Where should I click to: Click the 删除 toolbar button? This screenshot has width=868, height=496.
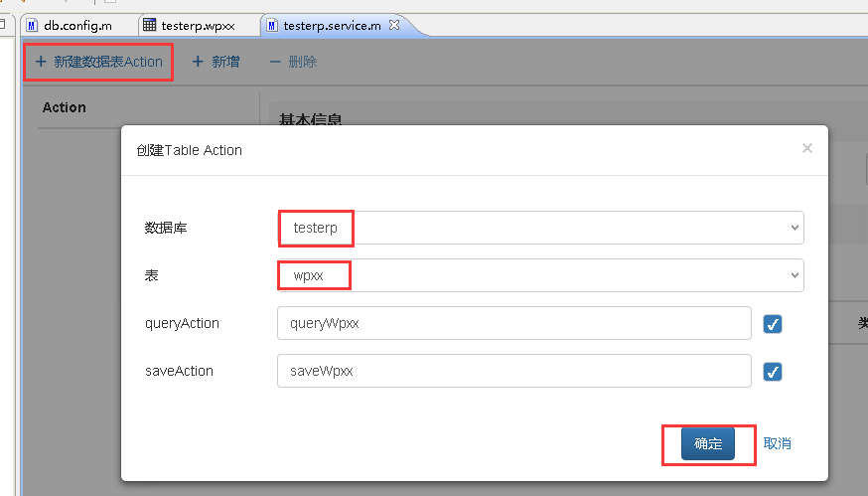pos(293,62)
